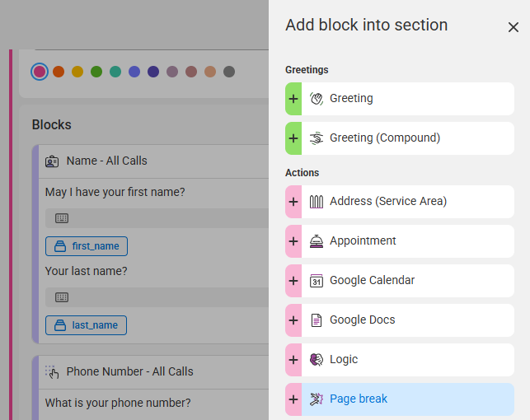This screenshot has height=420, width=530.
Task: Pick the orange color swatch
Action: click(59, 72)
